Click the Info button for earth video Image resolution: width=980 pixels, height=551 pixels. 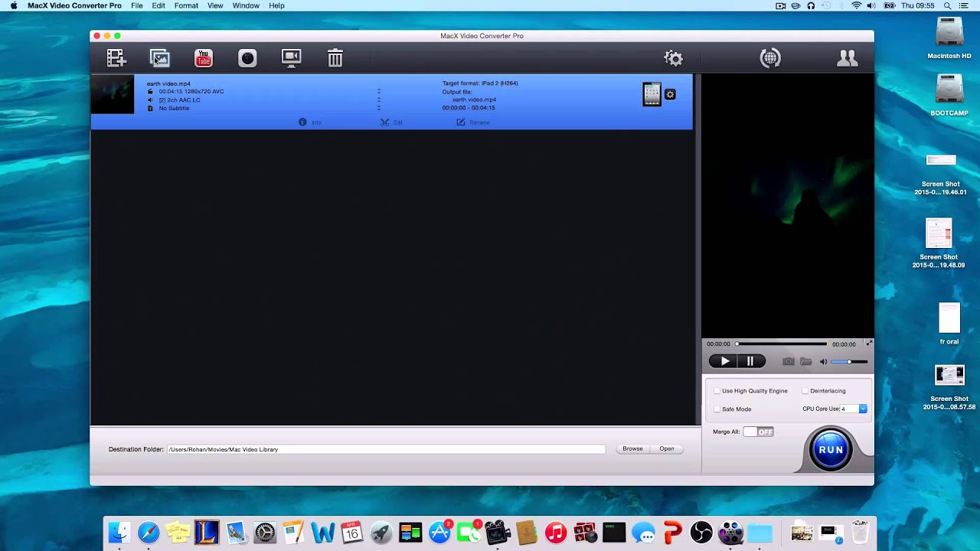[310, 122]
